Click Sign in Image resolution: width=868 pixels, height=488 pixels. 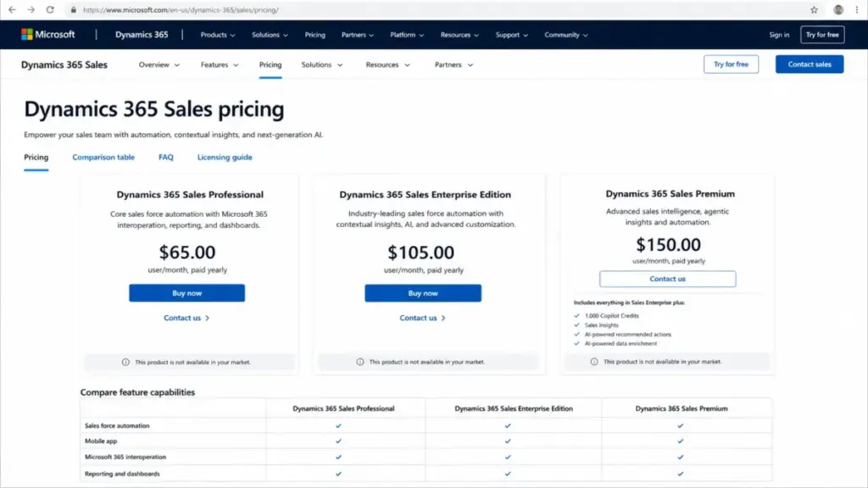pos(779,35)
